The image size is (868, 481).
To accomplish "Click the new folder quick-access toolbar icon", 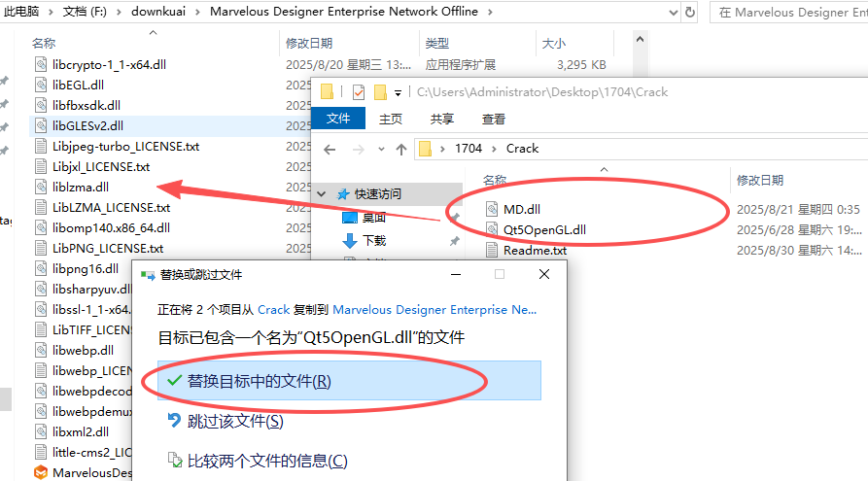I will [380, 92].
